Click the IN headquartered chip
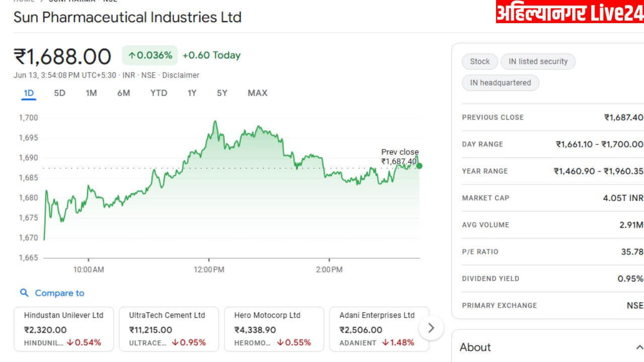Viewport: 644px width, 362px height. [501, 83]
